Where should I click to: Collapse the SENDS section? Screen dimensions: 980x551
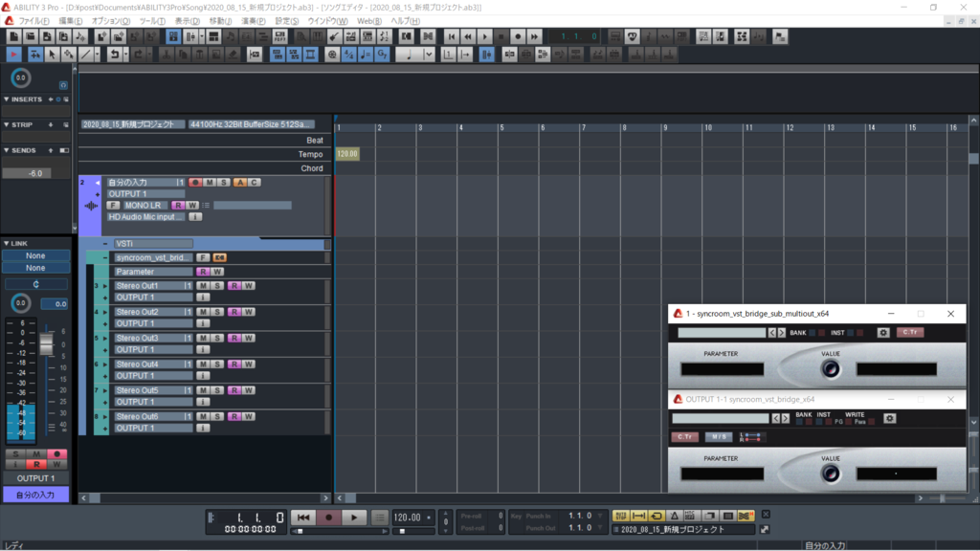pos(7,150)
